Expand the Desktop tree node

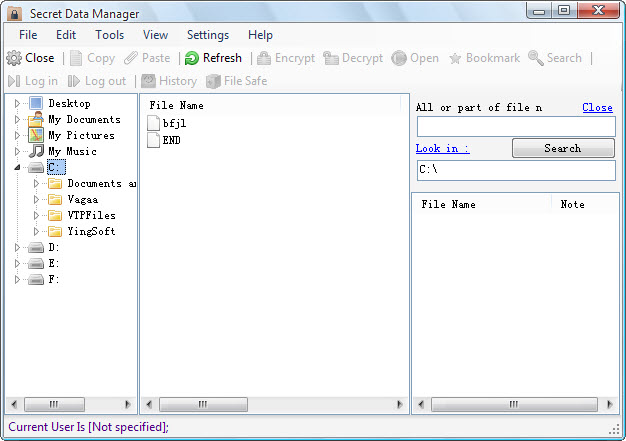pos(17,104)
